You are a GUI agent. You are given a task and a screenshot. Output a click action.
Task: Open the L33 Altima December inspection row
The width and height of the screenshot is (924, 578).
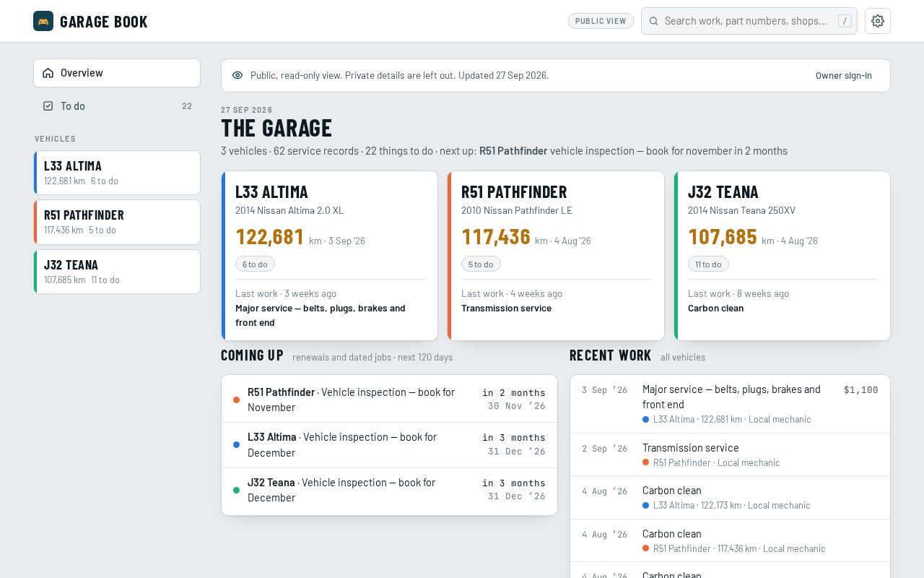pos(390,445)
